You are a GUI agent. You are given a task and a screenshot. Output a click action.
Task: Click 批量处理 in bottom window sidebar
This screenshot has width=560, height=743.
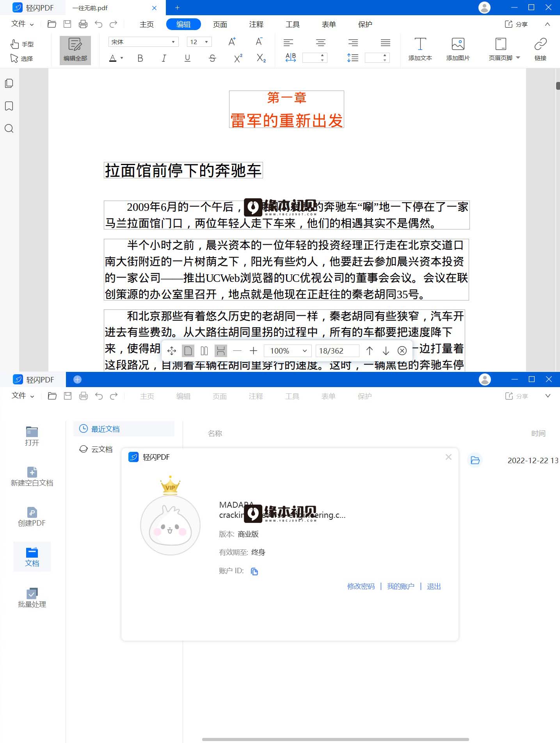tap(32, 598)
